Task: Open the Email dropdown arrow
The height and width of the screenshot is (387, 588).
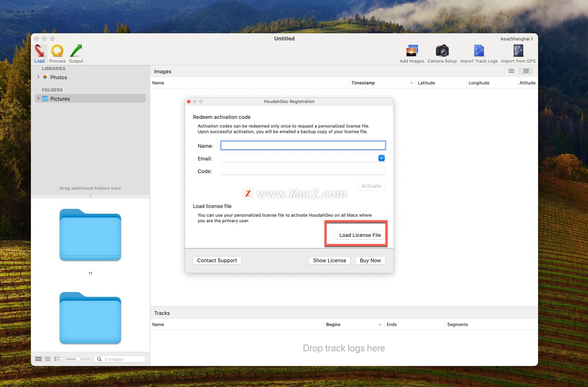Action: tap(381, 158)
